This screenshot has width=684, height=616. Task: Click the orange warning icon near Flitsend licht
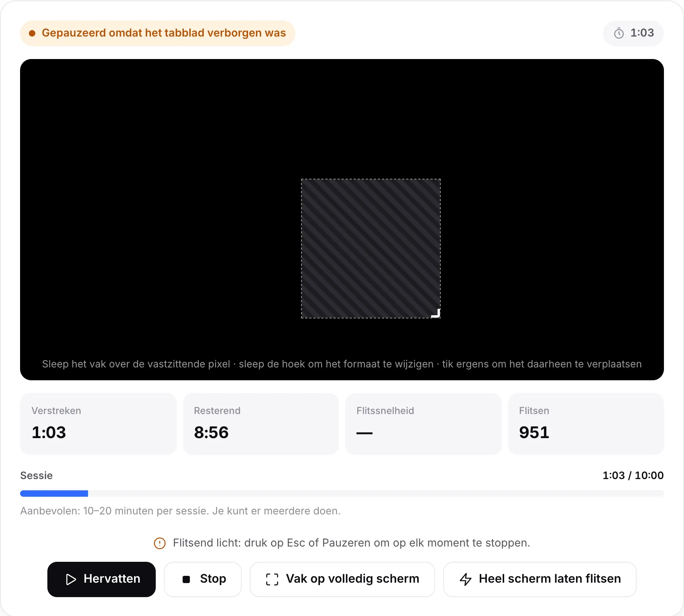tap(160, 543)
